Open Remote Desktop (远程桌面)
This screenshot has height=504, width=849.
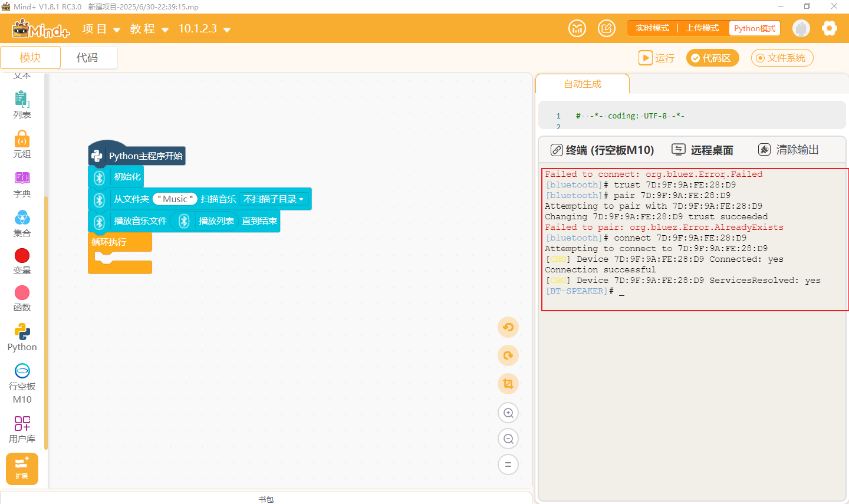pos(703,150)
